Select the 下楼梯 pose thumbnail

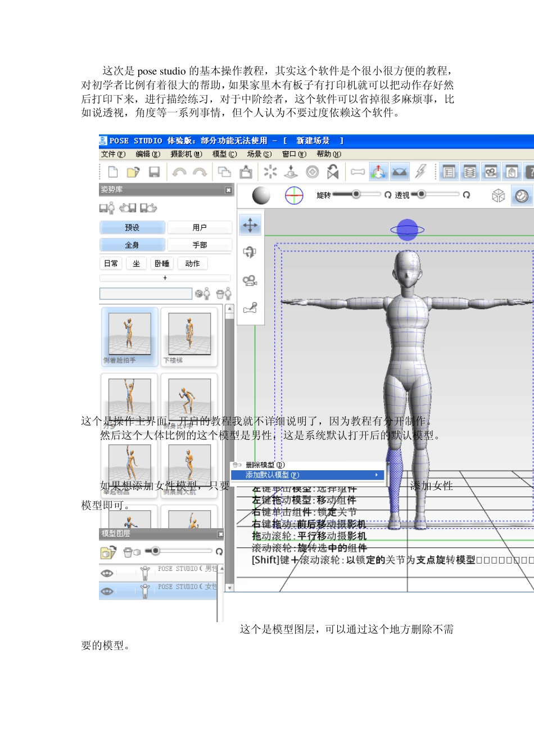(189, 336)
